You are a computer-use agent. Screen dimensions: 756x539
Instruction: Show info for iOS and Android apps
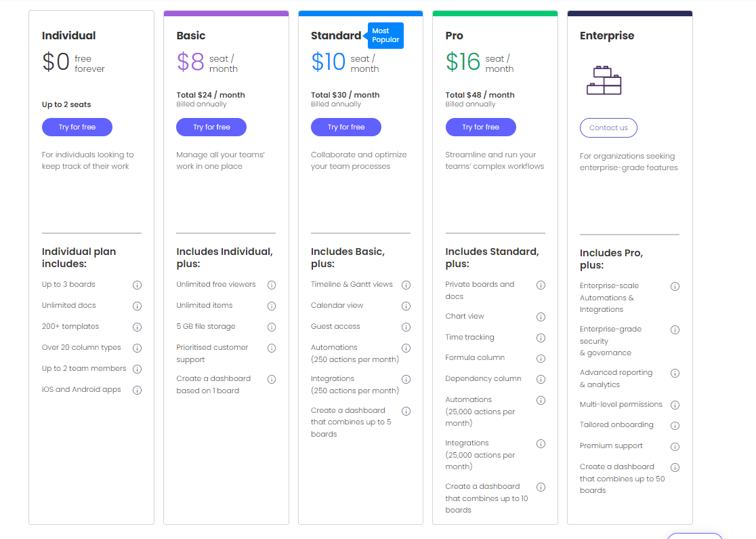click(x=137, y=390)
